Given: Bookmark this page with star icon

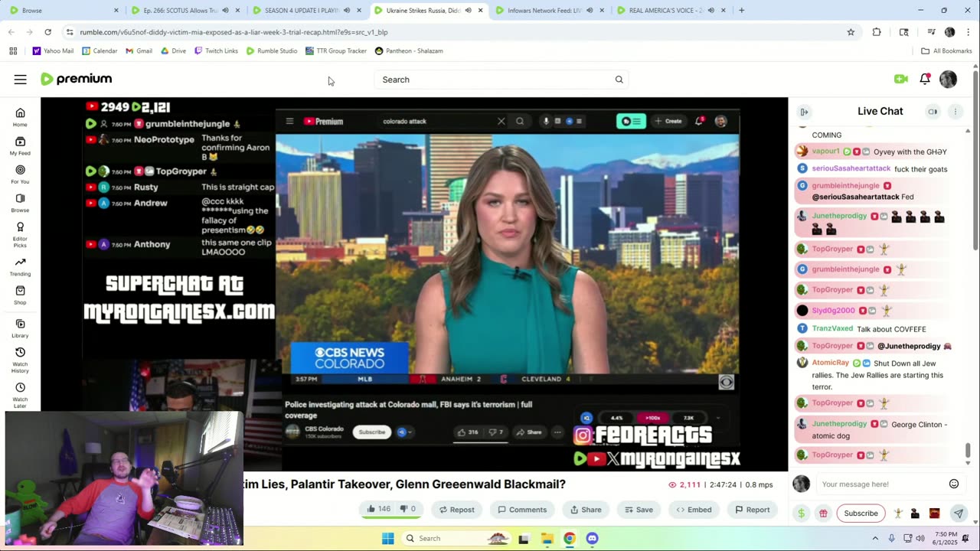Looking at the screenshot, I should [851, 32].
